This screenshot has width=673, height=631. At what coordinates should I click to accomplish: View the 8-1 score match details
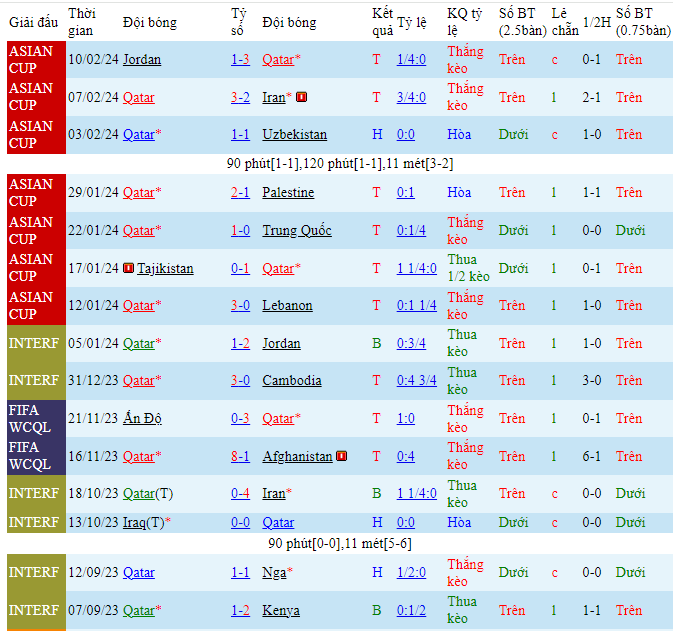(x=240, y=456)
